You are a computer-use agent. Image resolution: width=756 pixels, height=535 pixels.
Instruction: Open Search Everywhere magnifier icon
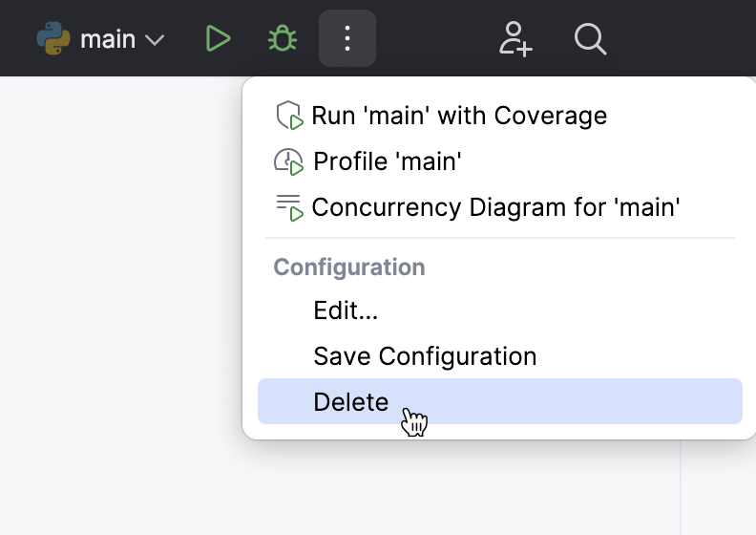[591, 39]
